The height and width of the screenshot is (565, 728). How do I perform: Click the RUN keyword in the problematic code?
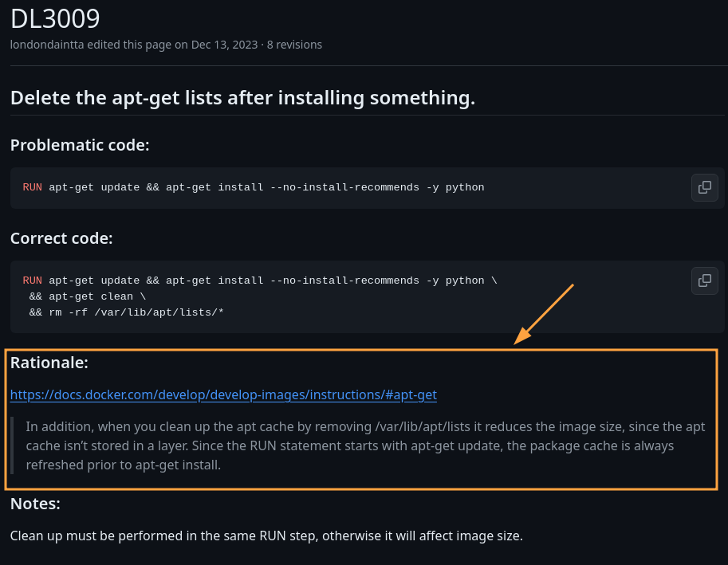pyautogui.click(x=32, y=188)
